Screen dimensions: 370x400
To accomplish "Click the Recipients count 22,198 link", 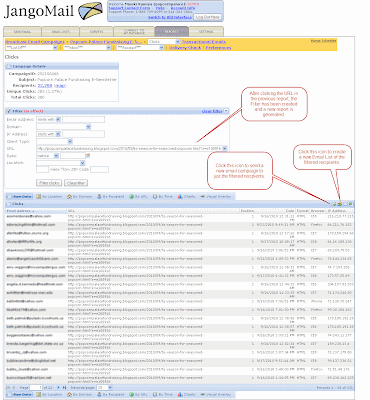I will pos(44,86).
